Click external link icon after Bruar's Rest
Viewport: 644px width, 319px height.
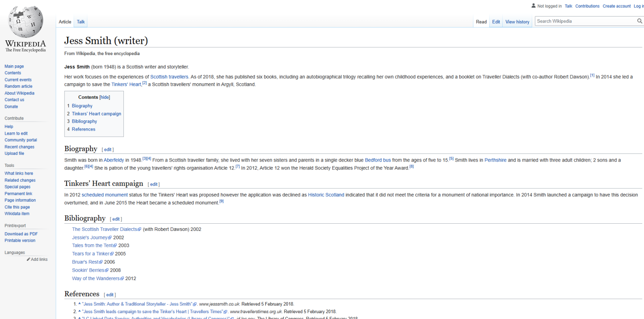[101, 262]
